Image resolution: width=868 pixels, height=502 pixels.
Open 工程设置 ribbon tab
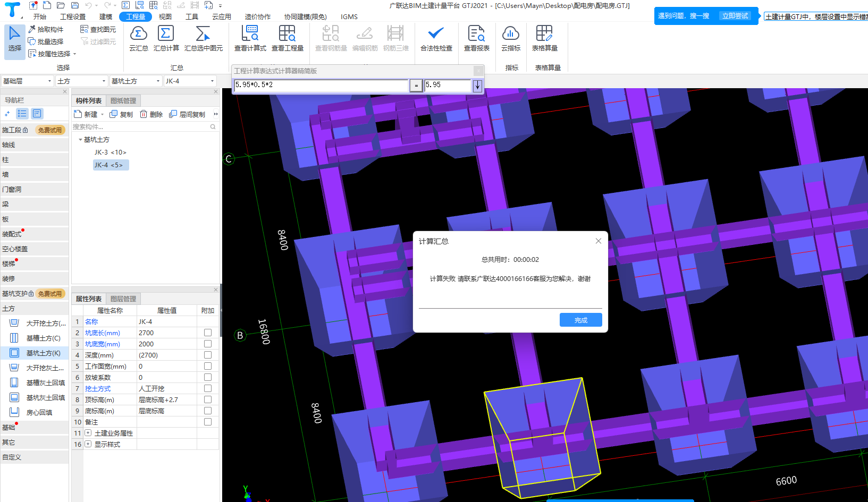73,16
